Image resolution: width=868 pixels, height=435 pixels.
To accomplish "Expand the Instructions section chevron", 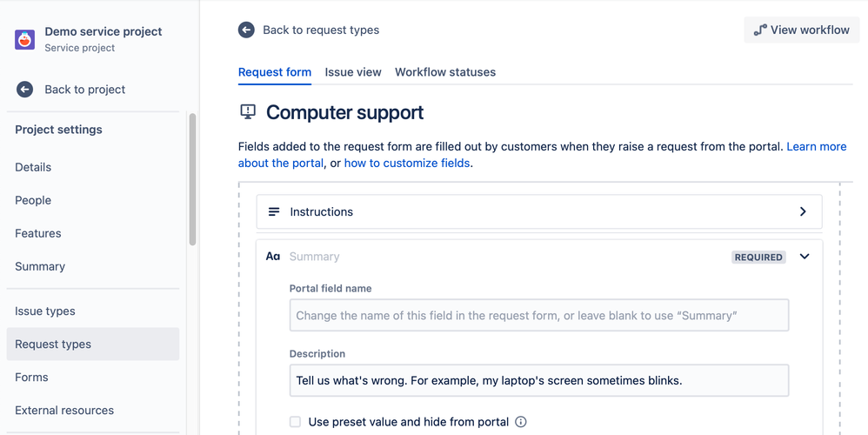I will (x=803, y=211).
